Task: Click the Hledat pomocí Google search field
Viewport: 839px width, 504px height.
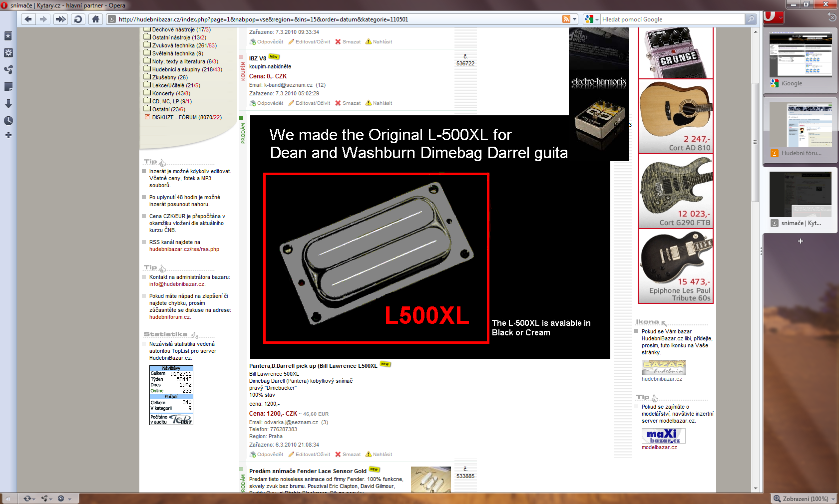Action: pos(672,19)
